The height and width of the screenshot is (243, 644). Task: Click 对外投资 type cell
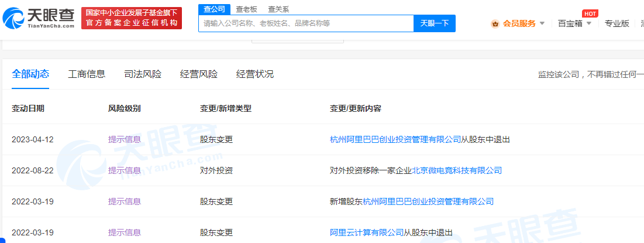216,170
